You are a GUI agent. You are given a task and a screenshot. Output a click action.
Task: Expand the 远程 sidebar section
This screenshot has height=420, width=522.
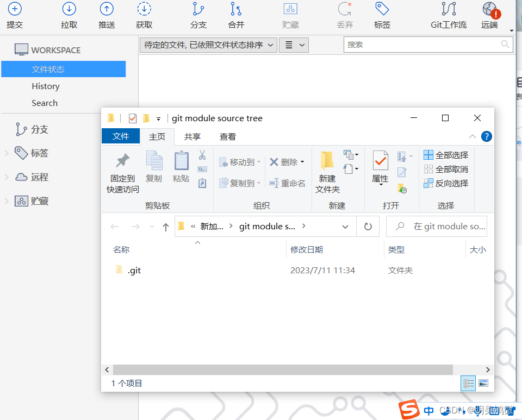7,177
